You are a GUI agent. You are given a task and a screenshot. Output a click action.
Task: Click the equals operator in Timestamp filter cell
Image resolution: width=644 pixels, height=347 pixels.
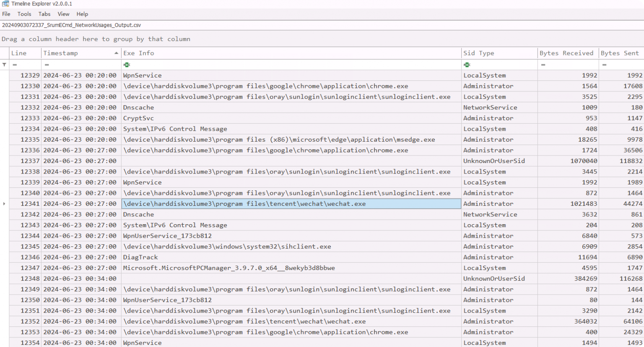[47, 65]
